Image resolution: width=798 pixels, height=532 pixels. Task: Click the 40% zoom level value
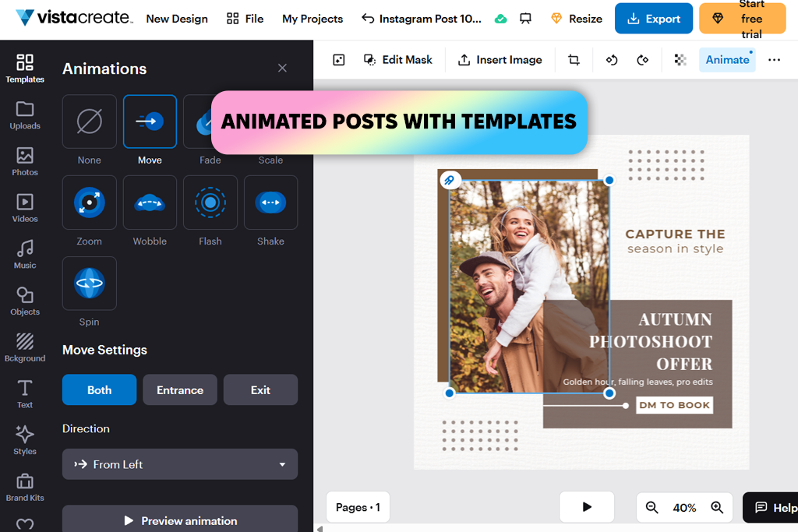pos(684,508)
